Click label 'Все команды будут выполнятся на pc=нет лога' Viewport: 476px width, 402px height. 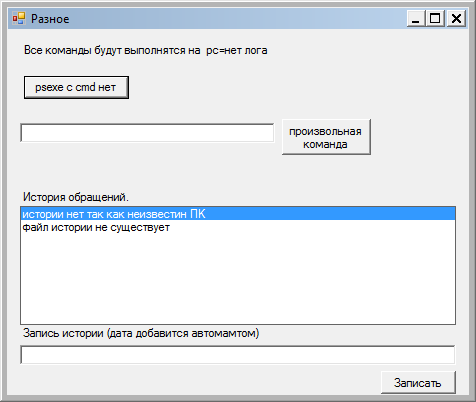tap(146, 50)
